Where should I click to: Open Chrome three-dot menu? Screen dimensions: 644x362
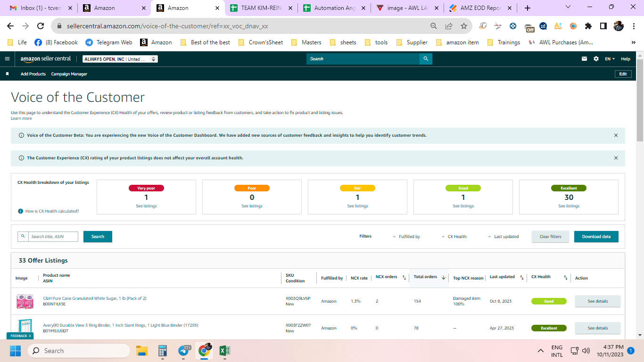(x=633, y=26)
